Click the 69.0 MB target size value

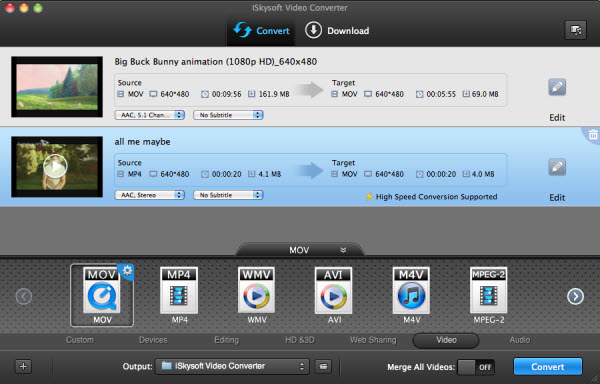[x=485, y=94]
